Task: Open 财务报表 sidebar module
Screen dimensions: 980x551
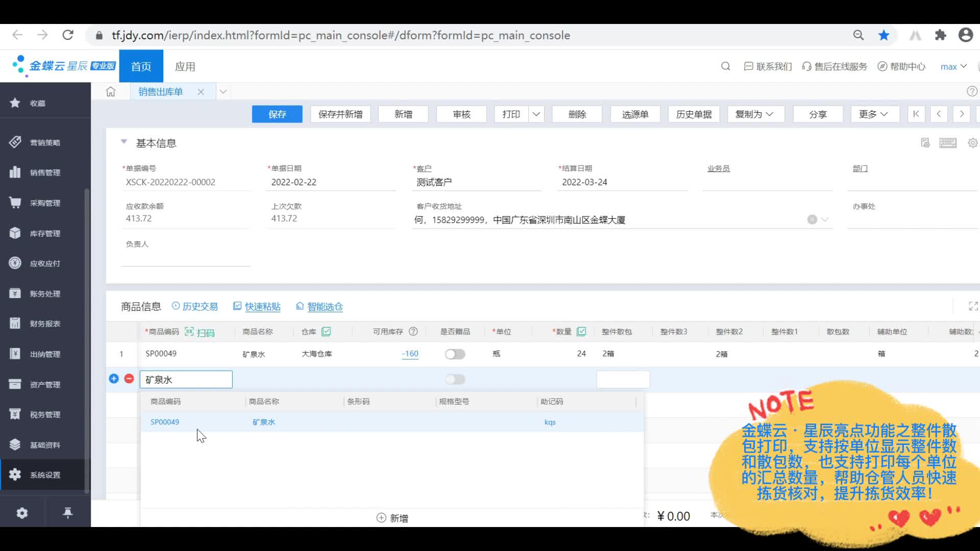Action: click(45, 323)
